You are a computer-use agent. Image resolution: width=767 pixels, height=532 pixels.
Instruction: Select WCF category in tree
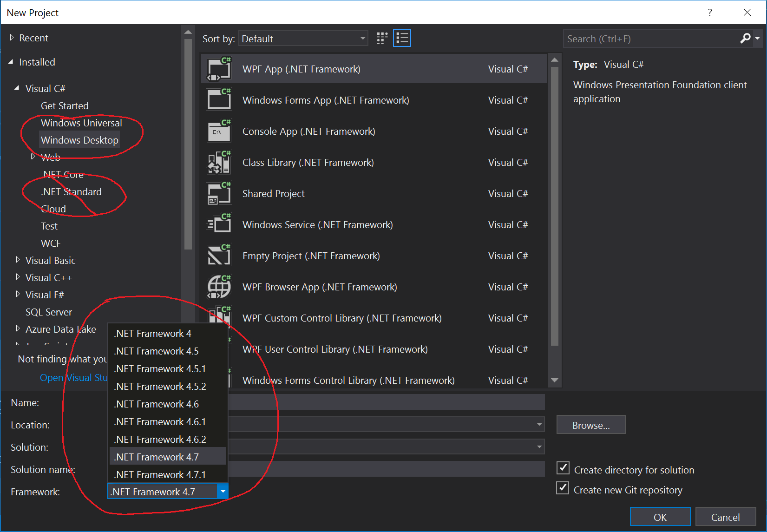pos(51,243)
